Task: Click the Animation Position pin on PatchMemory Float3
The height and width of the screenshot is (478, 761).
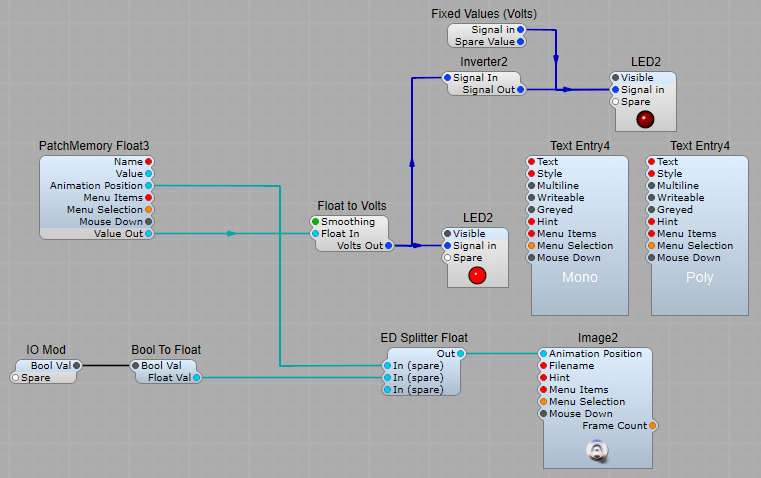Action: pos(149,186)
